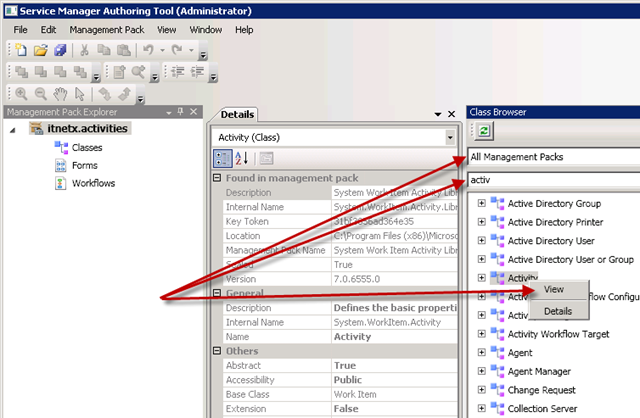Click the Zoom Out magnifier icon
This screenshot has width=640, height=418.
(39, 93)
